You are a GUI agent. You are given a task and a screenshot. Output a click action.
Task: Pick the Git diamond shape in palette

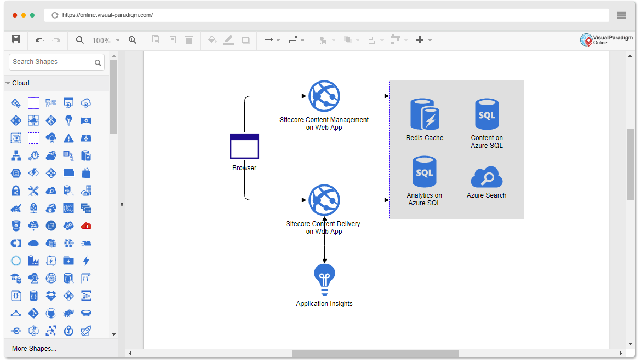click(x=33, y=313)
